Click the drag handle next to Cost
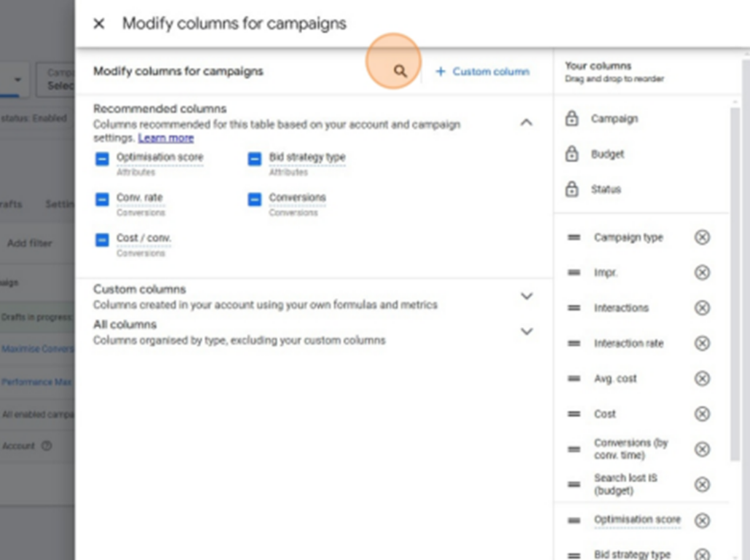Image resolution: width=750 pixels, height=560 pixels. coord(575,414)
